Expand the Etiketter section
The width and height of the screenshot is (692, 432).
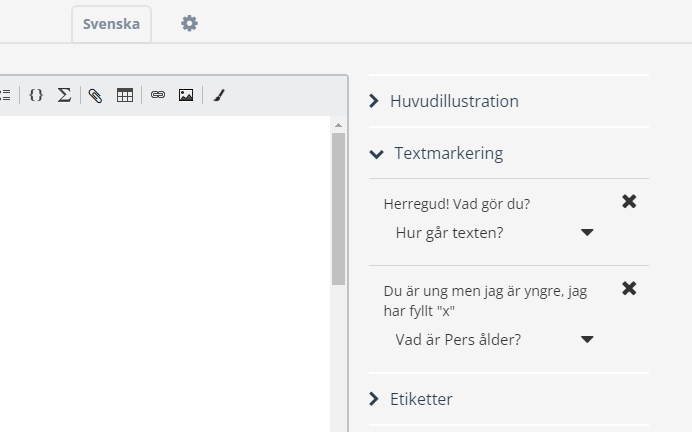tap(509, 399)
